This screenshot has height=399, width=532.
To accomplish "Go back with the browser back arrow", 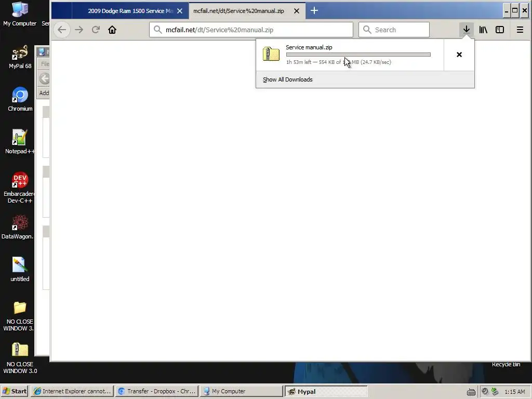I will point(62,30).
